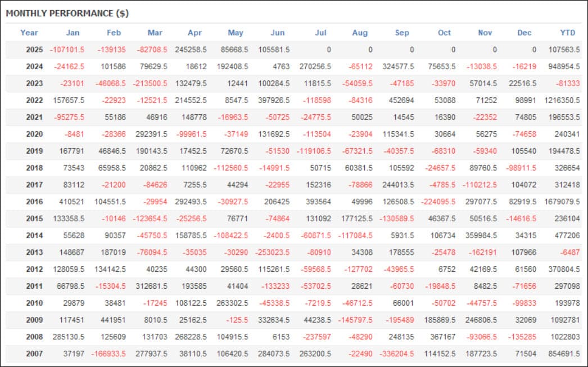Click the MONTHLY PERFORMANCE ($) title

coord(67,14)
